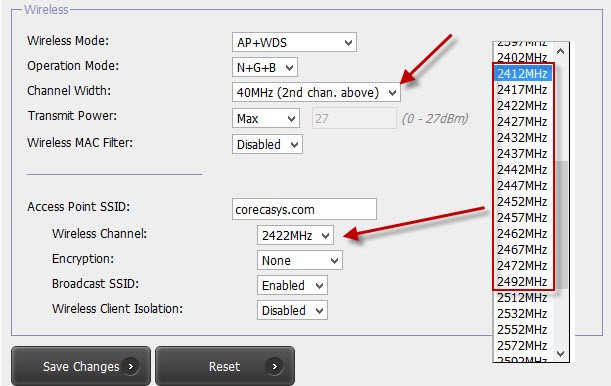Click the channel list scroll-up arrow
This screenshot has height=386, width=611.
point(561,51)
